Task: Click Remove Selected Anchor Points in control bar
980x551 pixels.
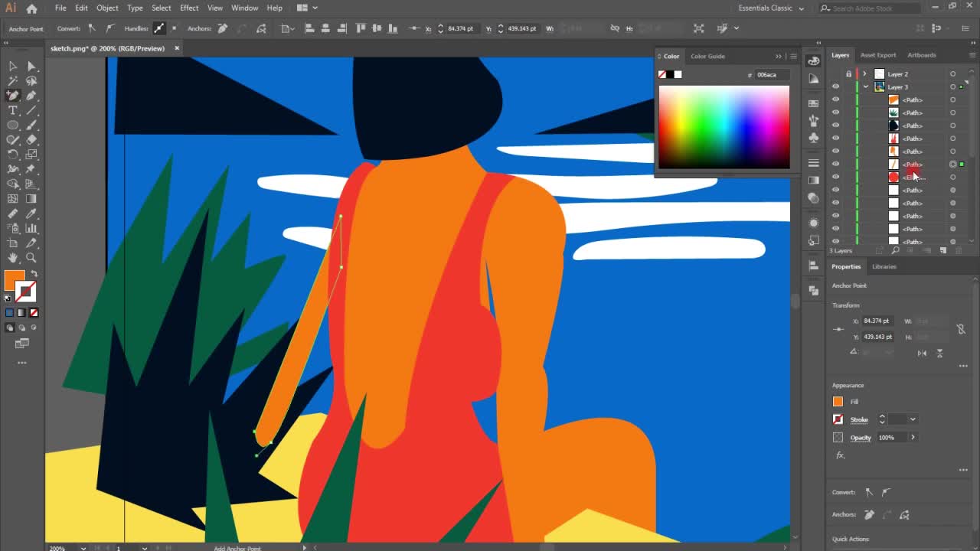Action: [x=223, y=28]
